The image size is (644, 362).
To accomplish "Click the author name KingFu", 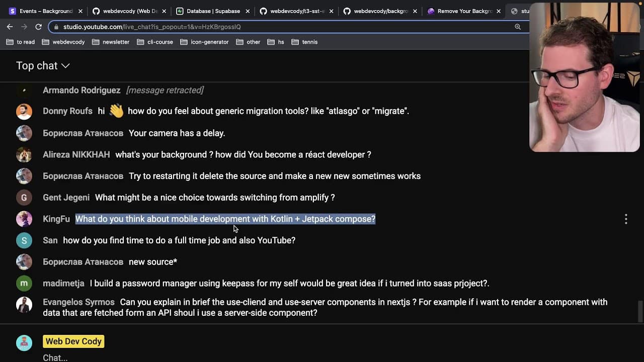I will coord(56,219).
